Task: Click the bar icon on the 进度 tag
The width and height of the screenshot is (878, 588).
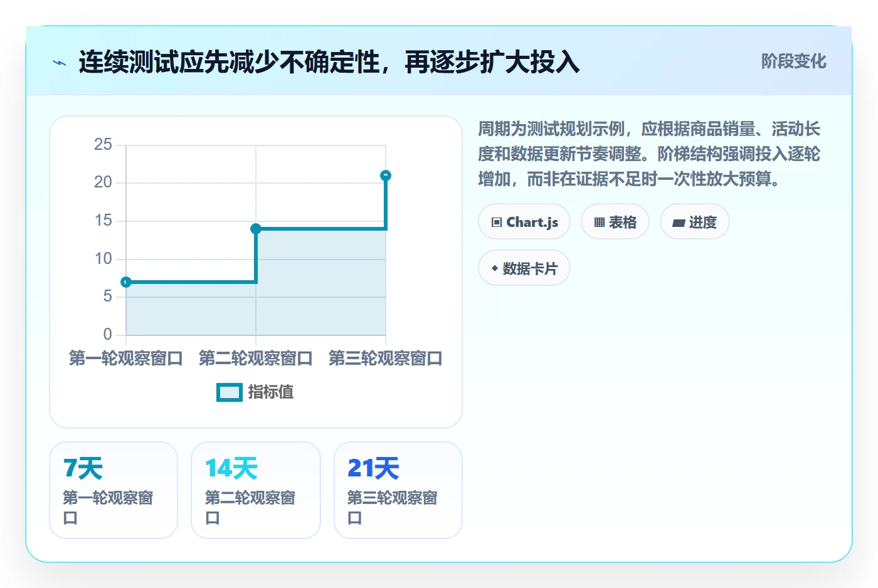Action: 679,223
